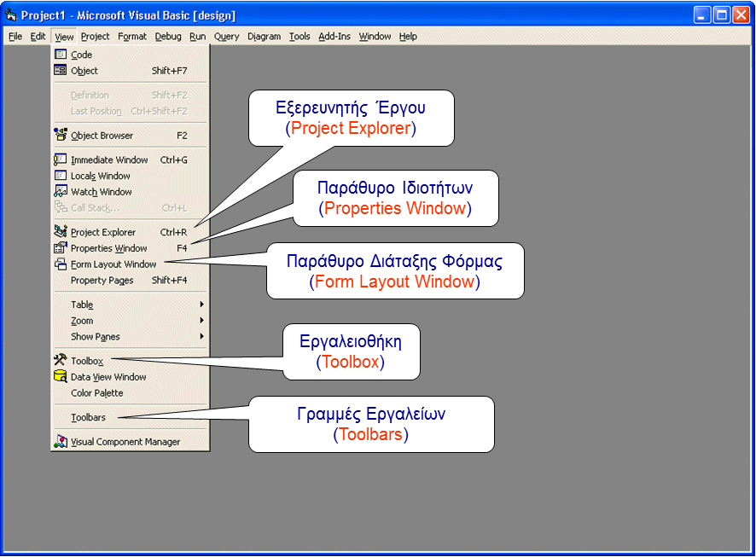Open the Format menu
Image resolution: width=756 pixels, height=557 pixels.
click(x=132, y=37)
